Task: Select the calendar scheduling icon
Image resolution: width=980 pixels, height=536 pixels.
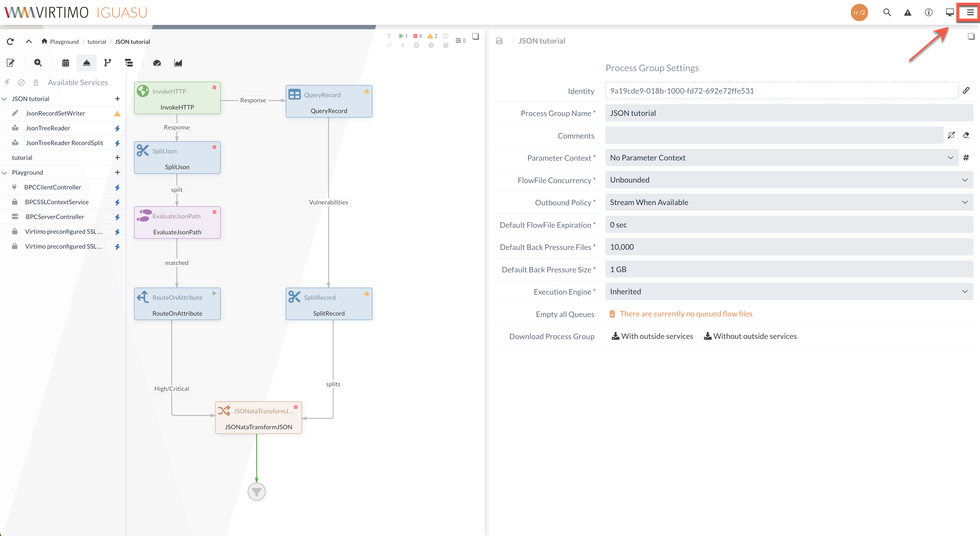Action: coord(65,63)
